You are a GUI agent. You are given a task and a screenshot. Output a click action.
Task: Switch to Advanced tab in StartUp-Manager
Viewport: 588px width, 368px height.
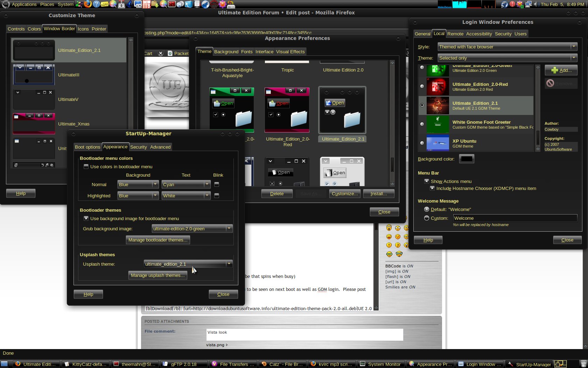tap(160, 147)
